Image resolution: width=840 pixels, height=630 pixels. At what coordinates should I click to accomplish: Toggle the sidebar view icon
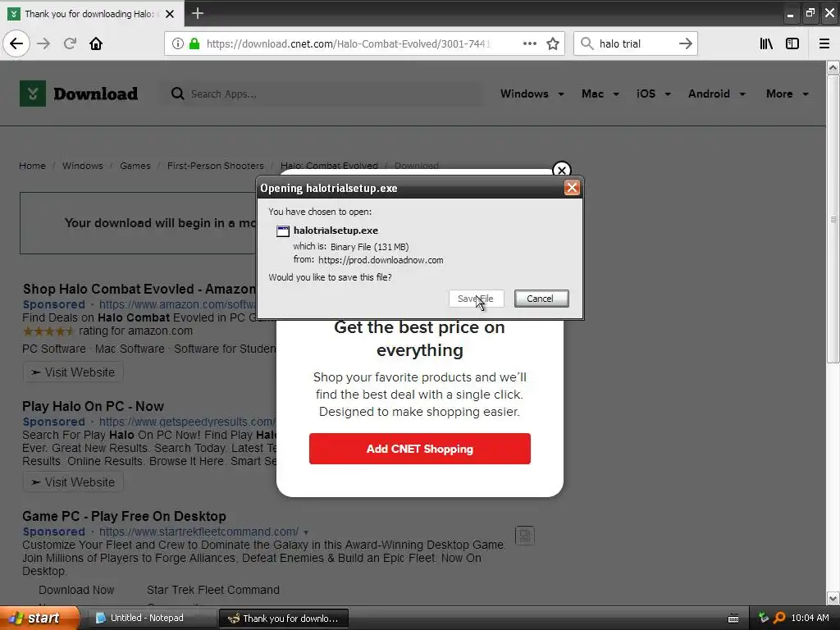792,43
